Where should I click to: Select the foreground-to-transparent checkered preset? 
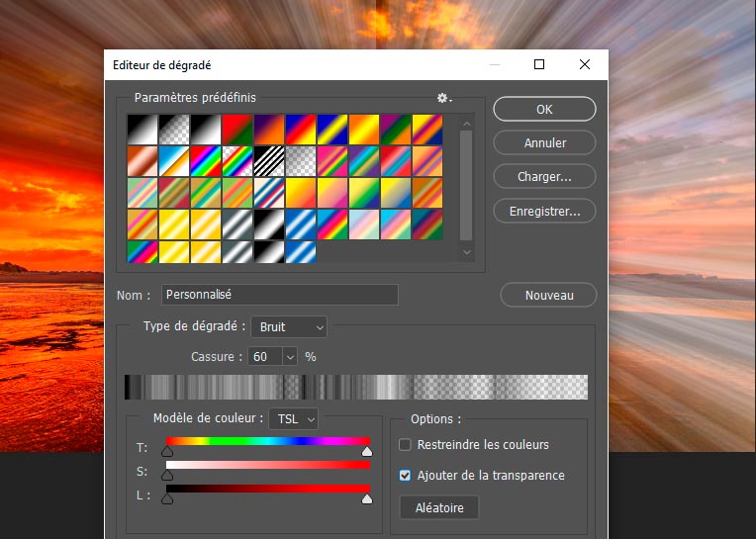click(174, 130)
